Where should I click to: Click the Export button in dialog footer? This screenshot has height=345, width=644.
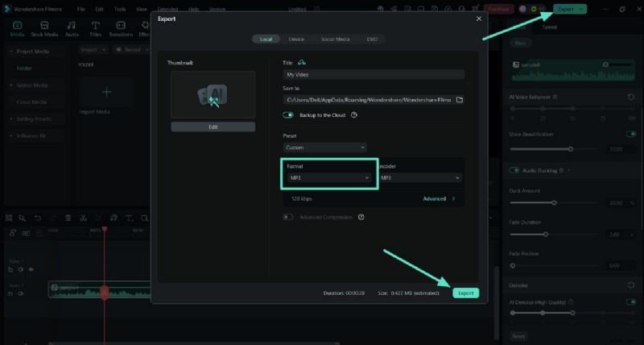pyautogui.click(x=465, y=293)
